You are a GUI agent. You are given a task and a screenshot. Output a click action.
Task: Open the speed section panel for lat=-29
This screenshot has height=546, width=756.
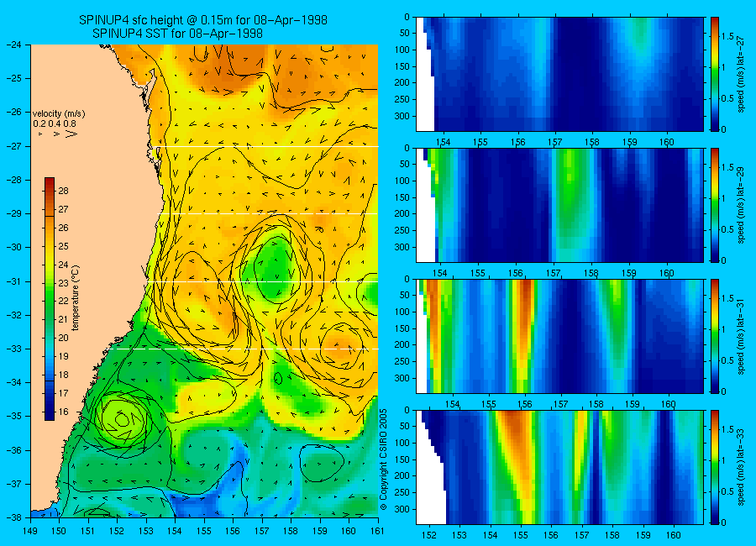(x=559, y=205)
